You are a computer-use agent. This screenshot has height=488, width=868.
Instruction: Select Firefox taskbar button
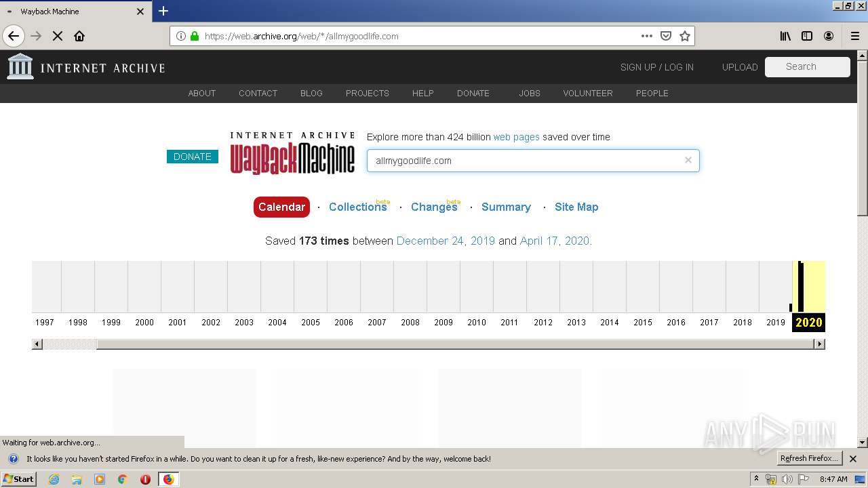(168, 479)
